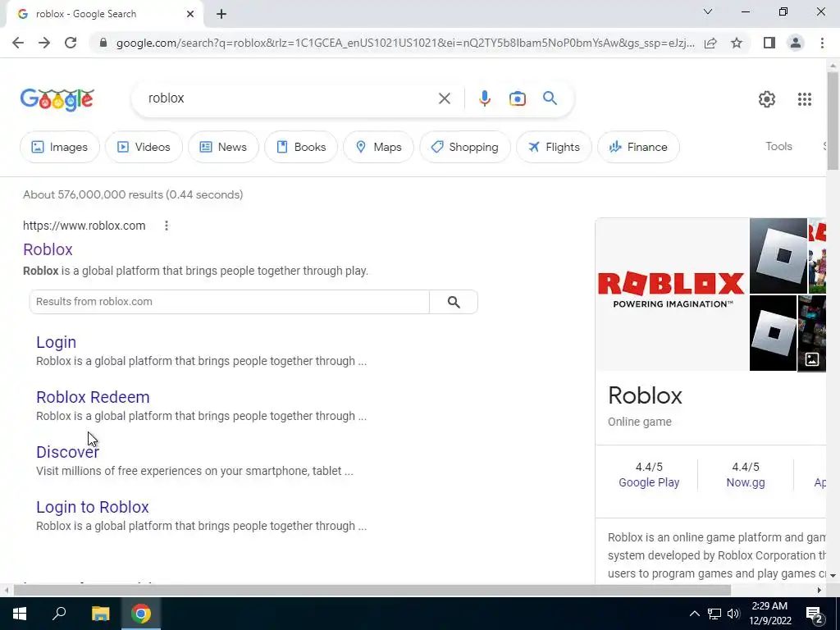
Task: Open File Explorer from taskbar
Action: tap(100, 614)
